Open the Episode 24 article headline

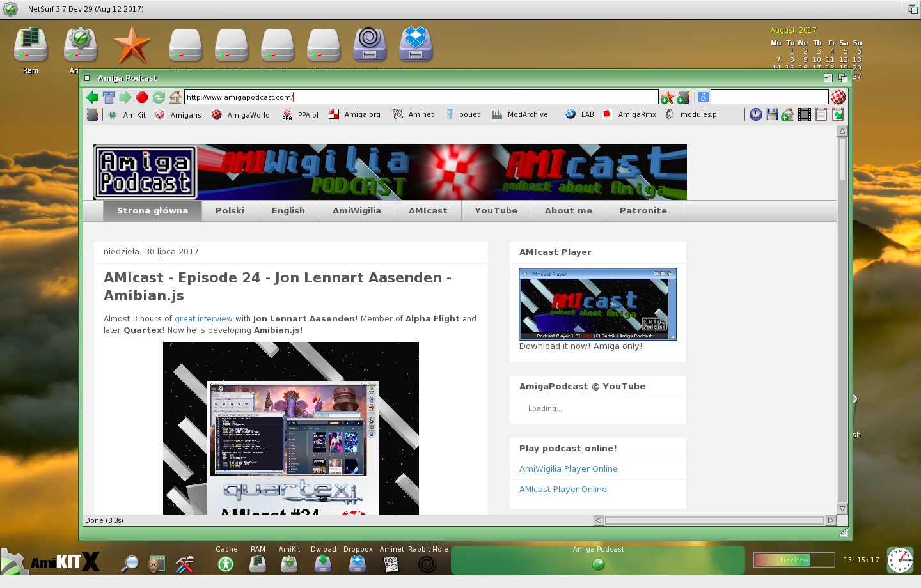click(278, 286)
